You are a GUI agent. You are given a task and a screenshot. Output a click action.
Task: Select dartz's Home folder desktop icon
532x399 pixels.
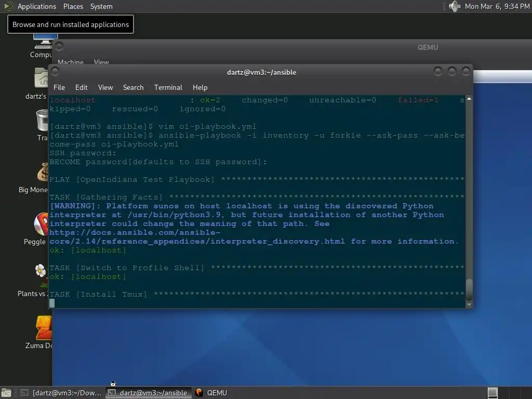click(x=37, y=84)
